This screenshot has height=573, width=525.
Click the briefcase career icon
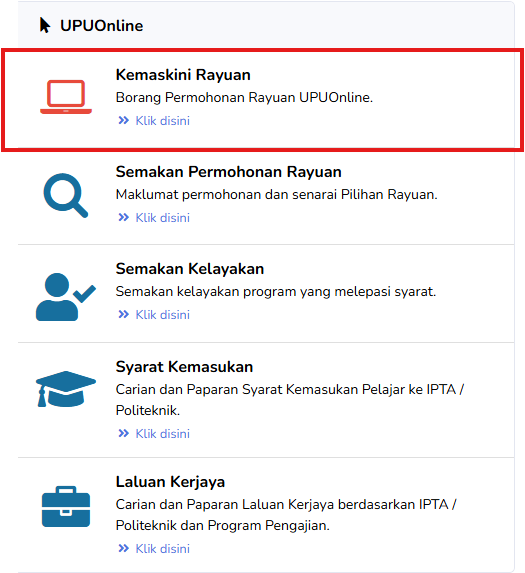click(x=66, y=506)
